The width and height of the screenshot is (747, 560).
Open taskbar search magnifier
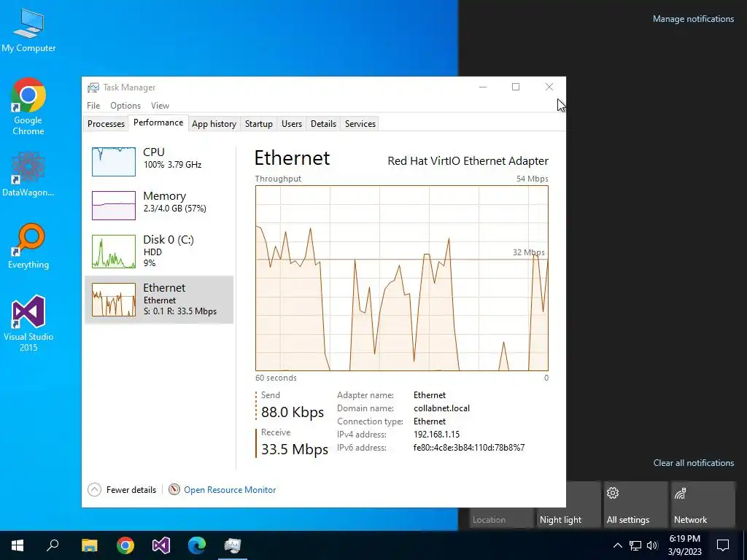pyautogui.click(x=53, y=545)
